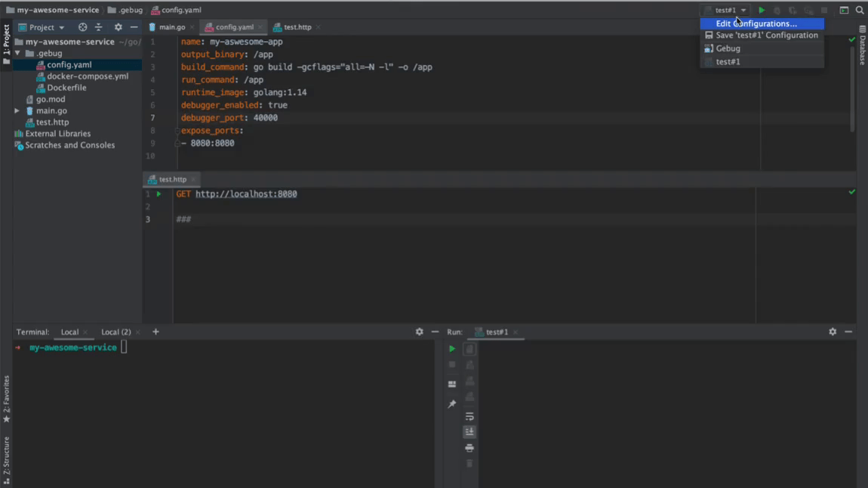The height and width of the screenshot is (488, 868).
Task: Pin the Run tab with pin icon
Action: pos(451,404)
